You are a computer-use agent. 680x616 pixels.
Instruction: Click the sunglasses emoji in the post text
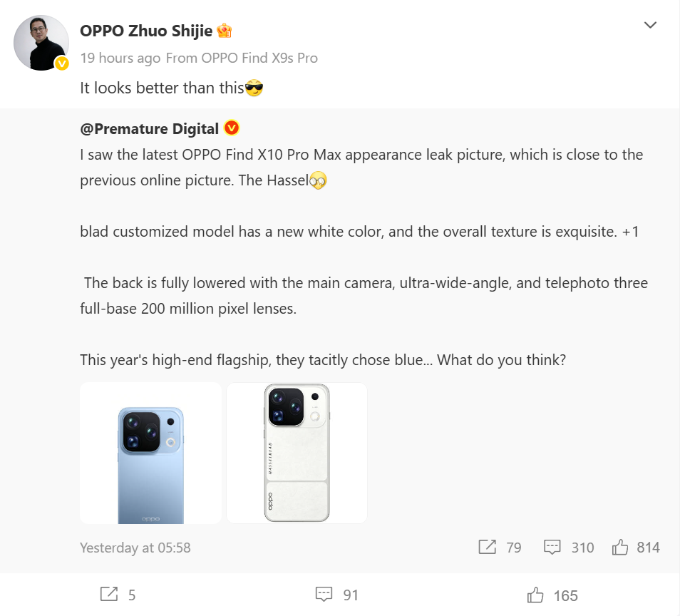point(254,88)
